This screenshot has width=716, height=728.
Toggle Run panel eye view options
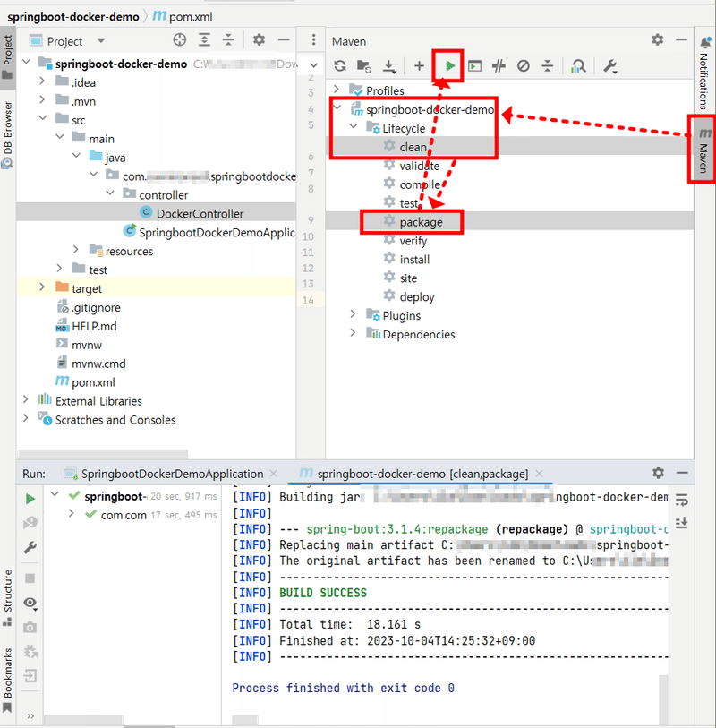(30, 604)
